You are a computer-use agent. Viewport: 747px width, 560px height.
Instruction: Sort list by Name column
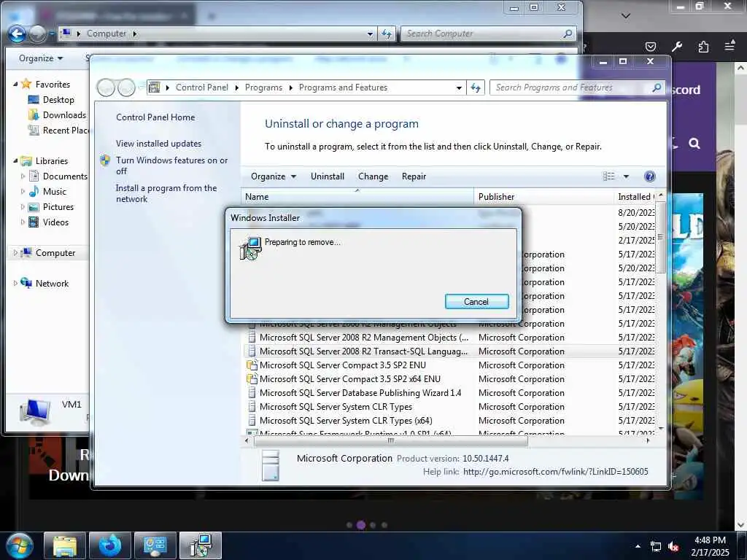click(x=357, y=197)
